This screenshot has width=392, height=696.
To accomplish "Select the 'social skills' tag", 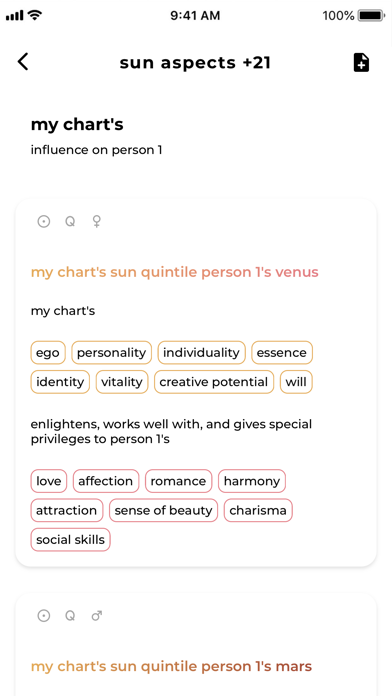I will [x=71, y=540].
